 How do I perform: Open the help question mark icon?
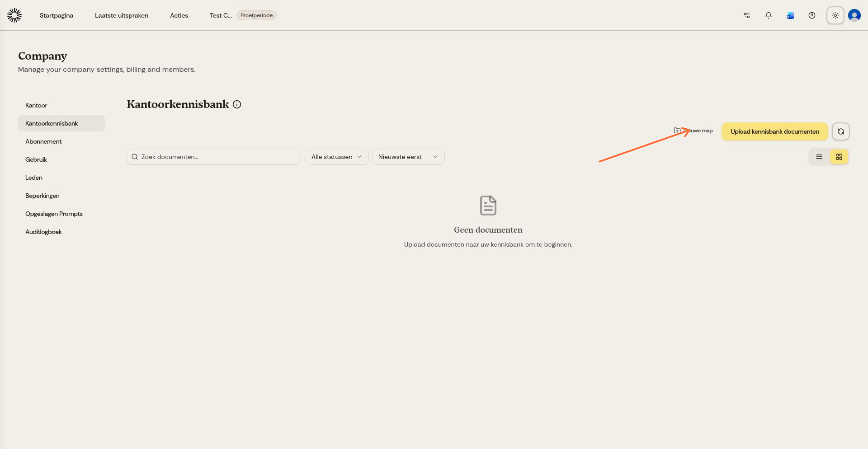click(812, 15)
